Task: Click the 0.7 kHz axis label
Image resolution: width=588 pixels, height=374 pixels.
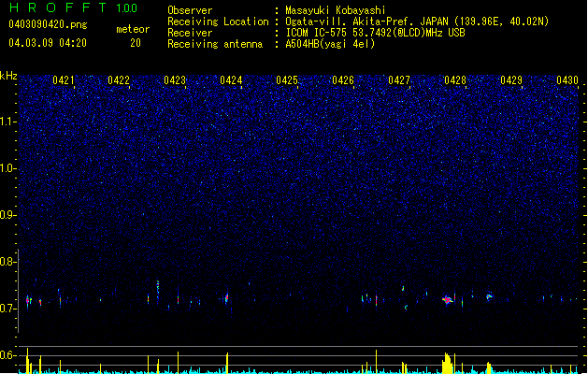Action: [x=8, y=309]
